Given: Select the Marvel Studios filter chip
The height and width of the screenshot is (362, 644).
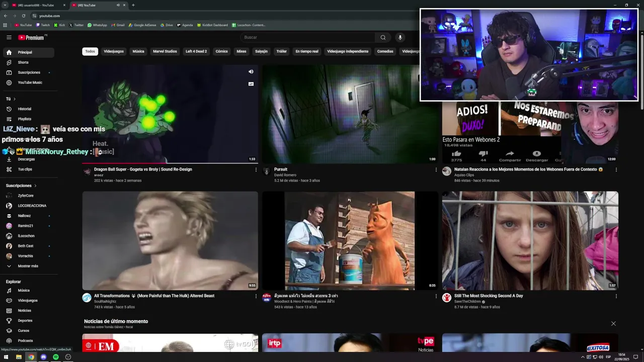Looking at the screenshot, I should coord(165,51).
